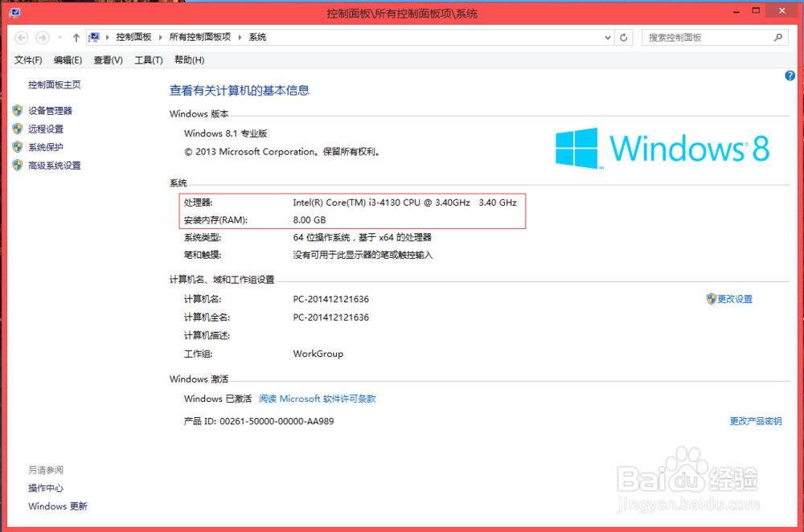Image resolution: width=804 pixels, height=532 pixels.
Task: Select 没有可用于此显示器的笔或触控输入 text
Action: (x=363, y=256)
